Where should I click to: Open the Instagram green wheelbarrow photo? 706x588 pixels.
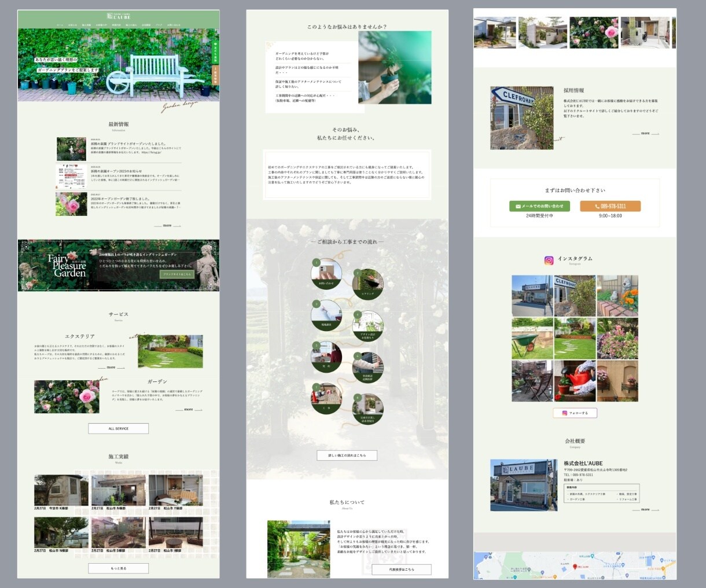(x=532, y=338)
